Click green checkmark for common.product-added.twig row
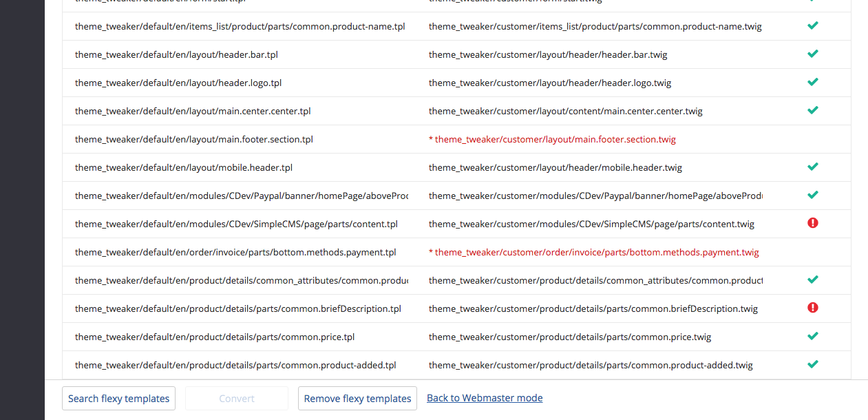Screen dimensions: 868x420 812,365
